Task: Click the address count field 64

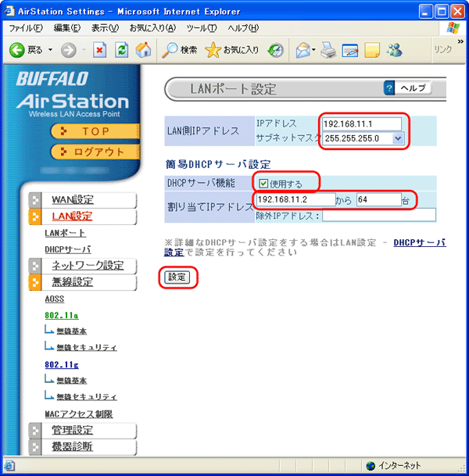Action: [379, 200]
